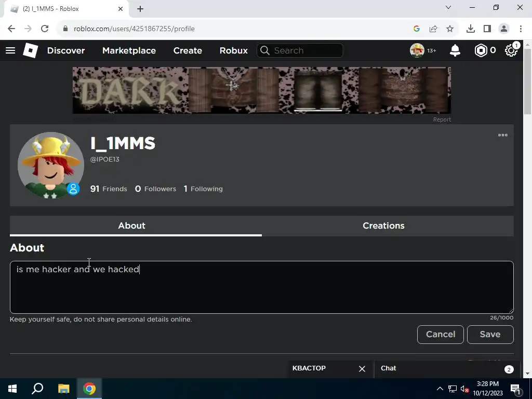Bookmark this page with the star icon
532x399 pixels.
[x=450, y=29]
